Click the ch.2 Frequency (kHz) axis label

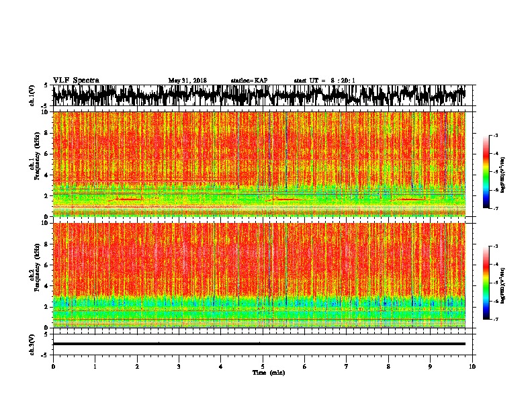point(35,267)
